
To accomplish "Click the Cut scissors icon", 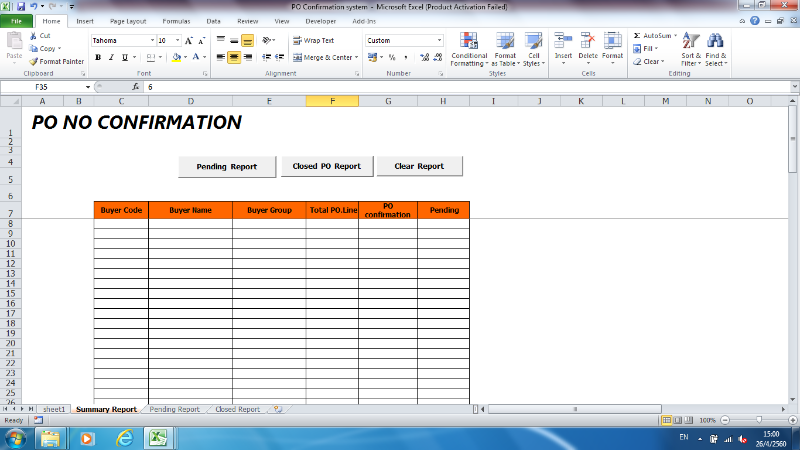I will (x=33, y=35).
